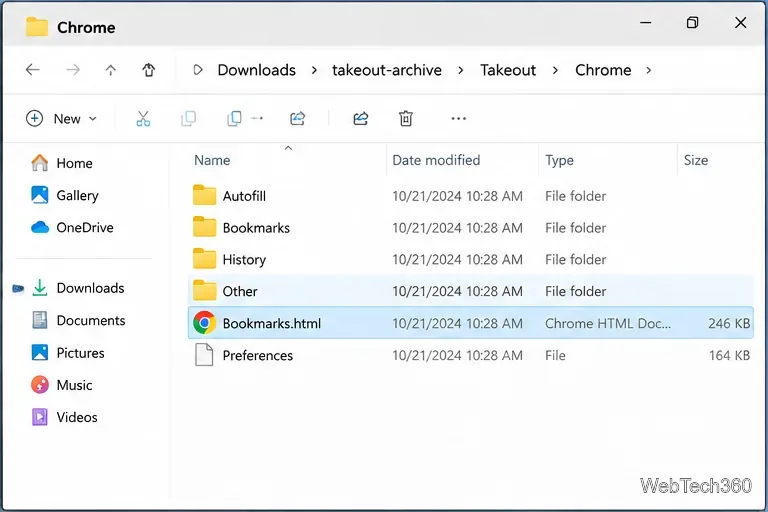768x512 pixels.
Task: Go forward with the right arrow
Action: point(73,70)
